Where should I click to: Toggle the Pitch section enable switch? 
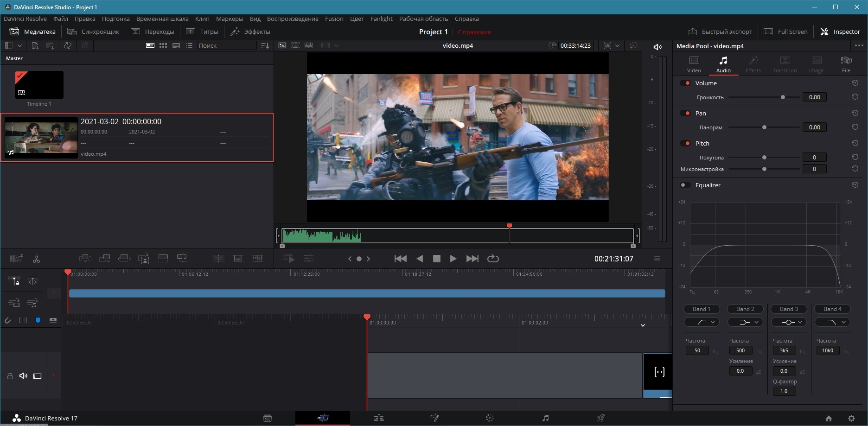[x=685, y=143]
